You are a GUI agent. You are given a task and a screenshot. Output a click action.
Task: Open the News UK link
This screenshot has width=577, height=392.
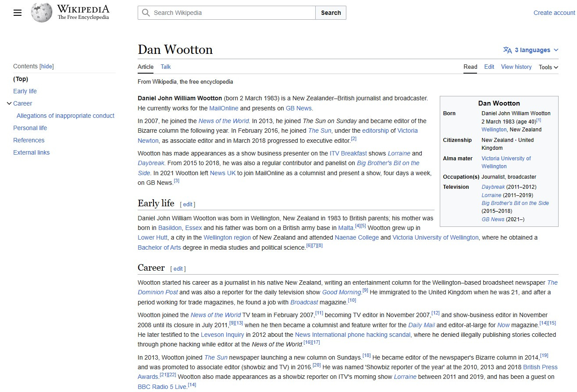click(223, 173)
